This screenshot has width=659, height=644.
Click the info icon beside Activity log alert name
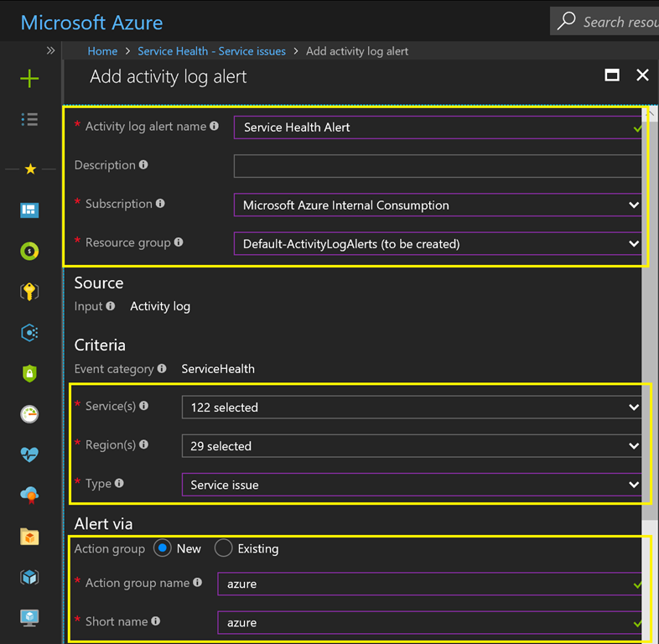click(215, 127)
